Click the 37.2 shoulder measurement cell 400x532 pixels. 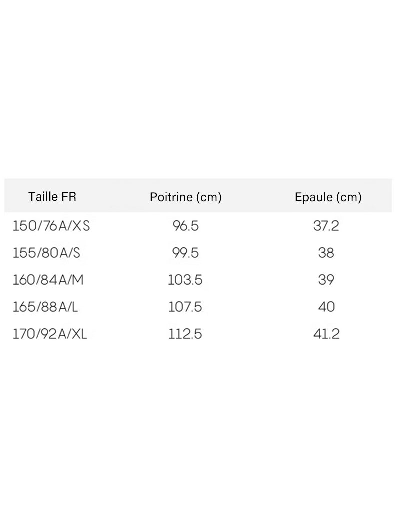click(326, 226)
